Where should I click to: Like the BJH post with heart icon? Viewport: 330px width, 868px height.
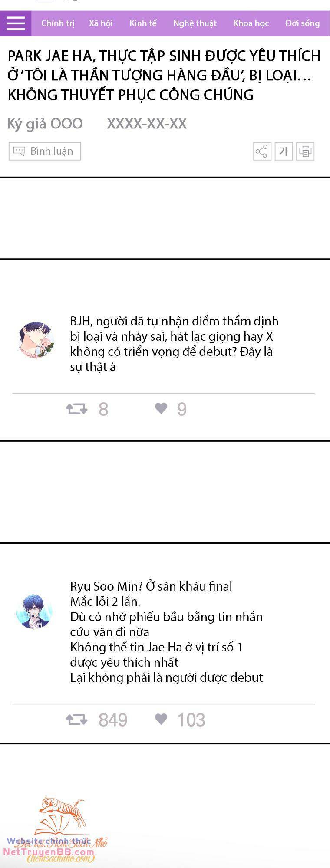coord(161,408)
